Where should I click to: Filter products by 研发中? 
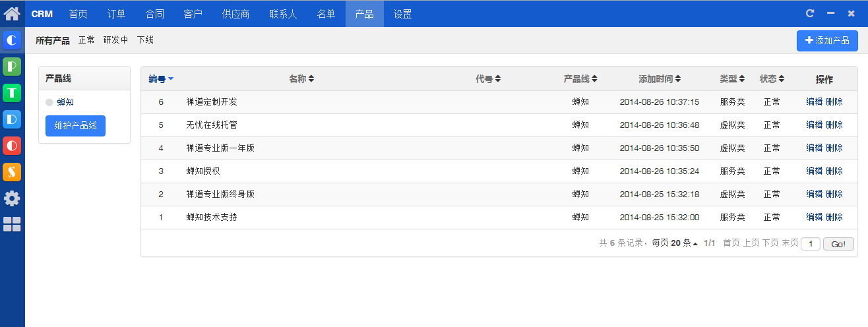pyautogui.click(x=115, y=40)
